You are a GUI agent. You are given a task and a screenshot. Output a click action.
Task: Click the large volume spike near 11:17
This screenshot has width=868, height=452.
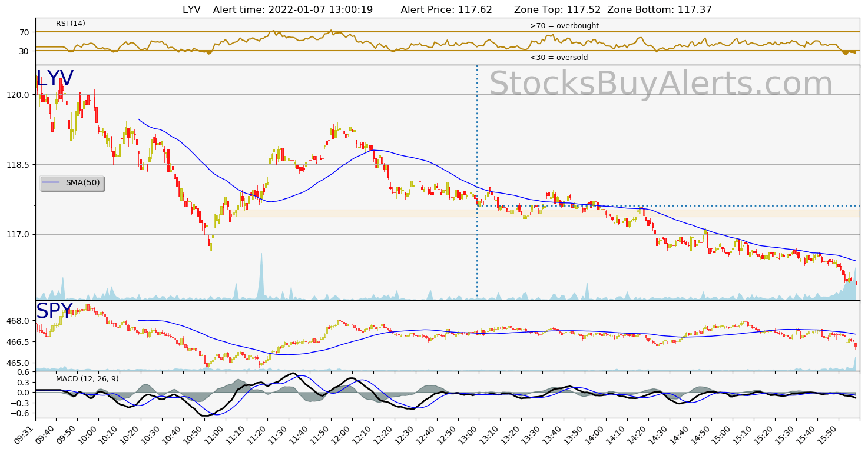click(260, 277)
